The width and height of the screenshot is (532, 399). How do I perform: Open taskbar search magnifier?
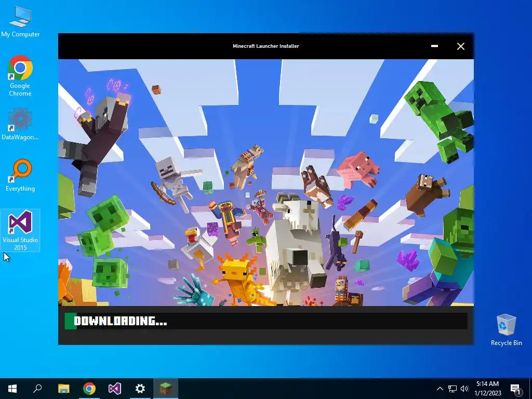pos(37,389)
